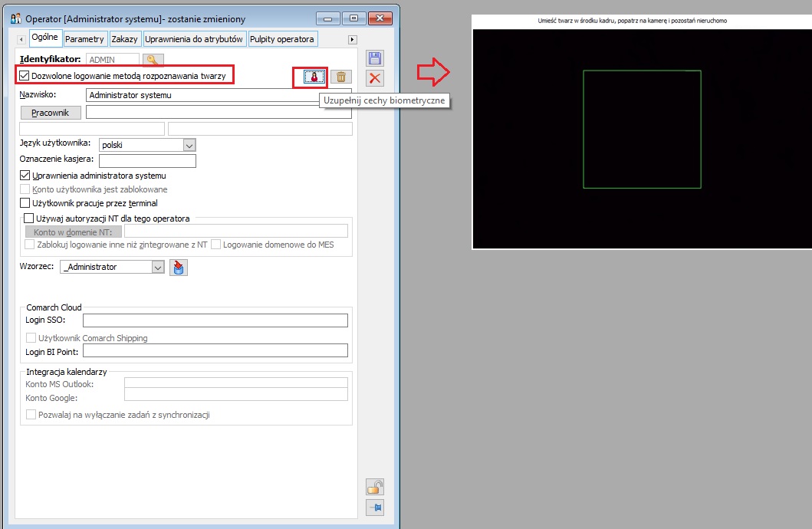The image size is (812, 529).
Task: Check Zablokuj logowanie inne niż zintegrowane z NT
Action: [29, 245]
